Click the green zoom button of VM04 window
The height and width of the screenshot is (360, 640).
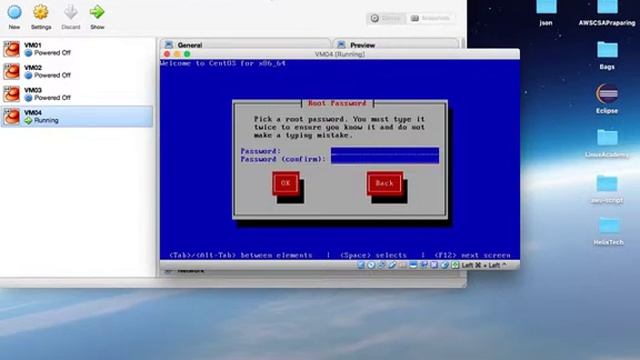[x=187, y=54]
